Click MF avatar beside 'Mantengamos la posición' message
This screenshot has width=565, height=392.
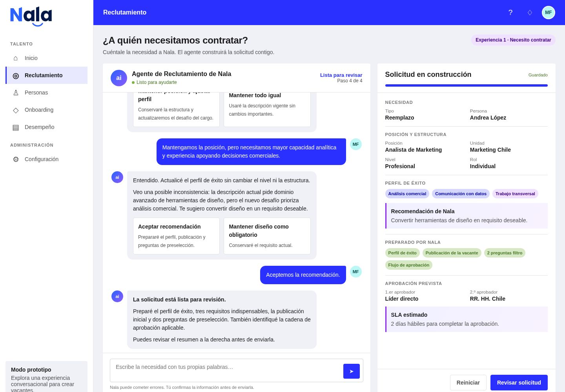point(355,144)
